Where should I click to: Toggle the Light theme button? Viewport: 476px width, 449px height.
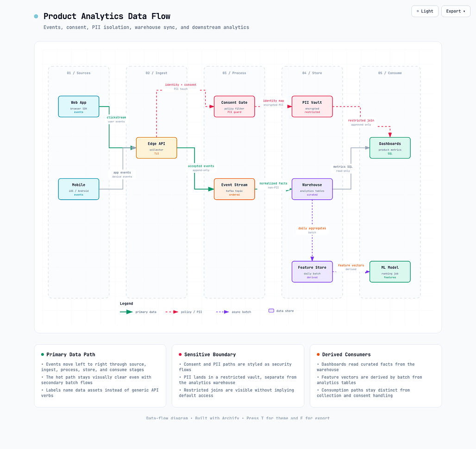tap(425, 11)
